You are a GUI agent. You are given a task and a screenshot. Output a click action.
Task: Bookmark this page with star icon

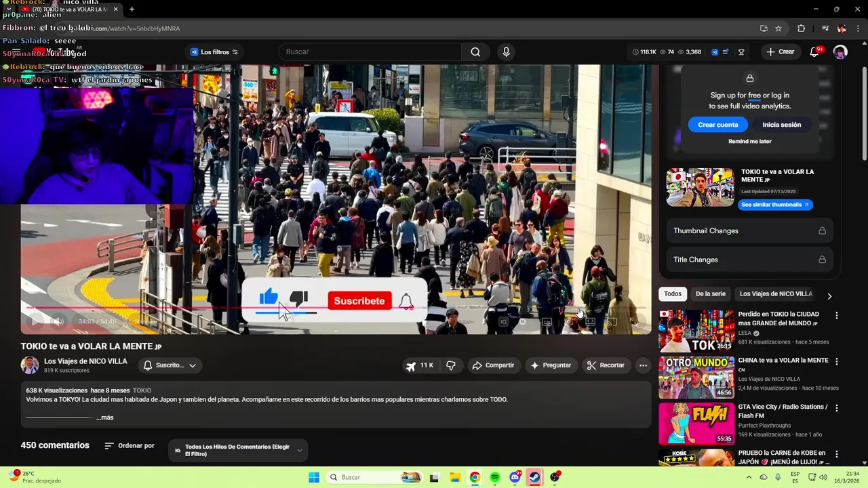[x=778, y=28]
